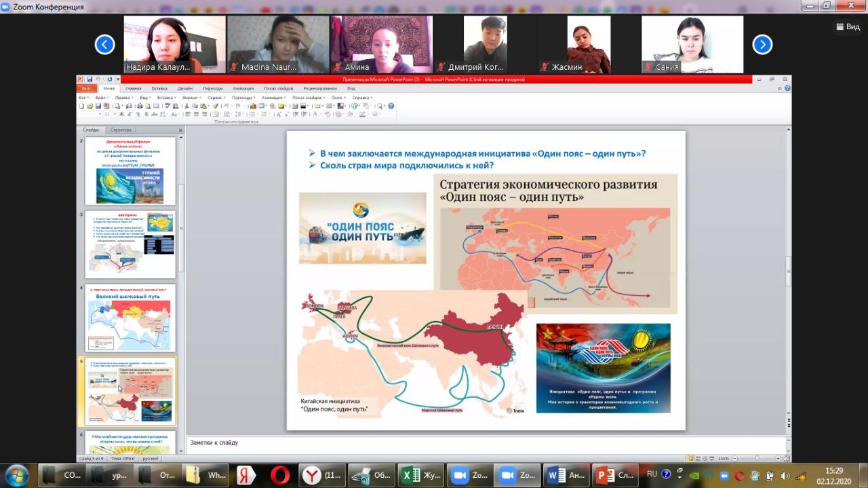Viewport: 868px width, 488px height.
Task: Click fit slide to window icon
Action: click(x=785, y=458)
